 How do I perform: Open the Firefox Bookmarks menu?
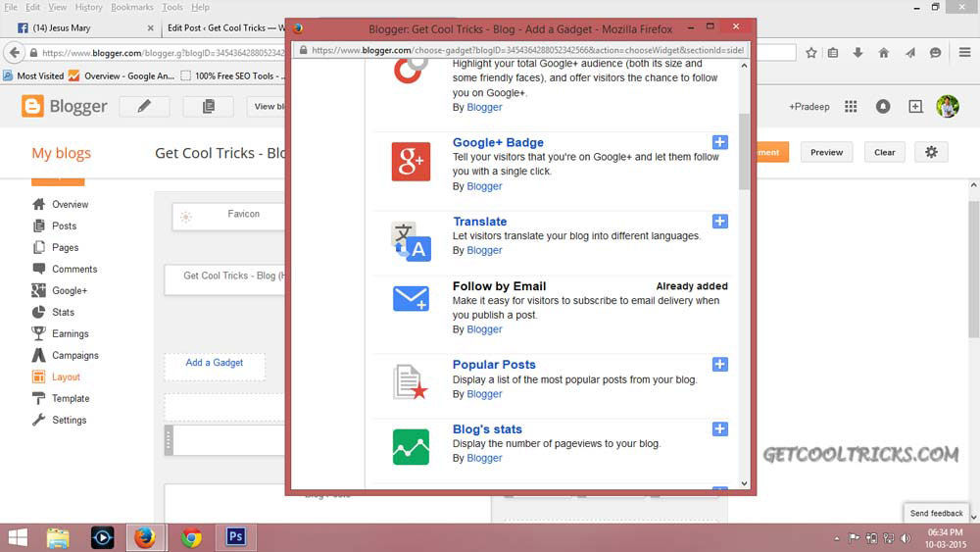coord(132,7)
